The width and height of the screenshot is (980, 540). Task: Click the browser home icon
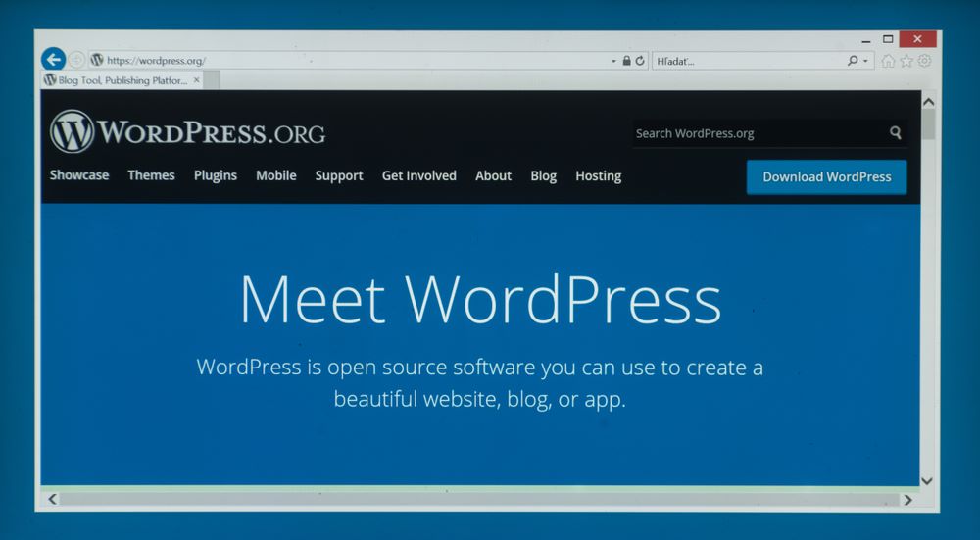click(888, 61)
